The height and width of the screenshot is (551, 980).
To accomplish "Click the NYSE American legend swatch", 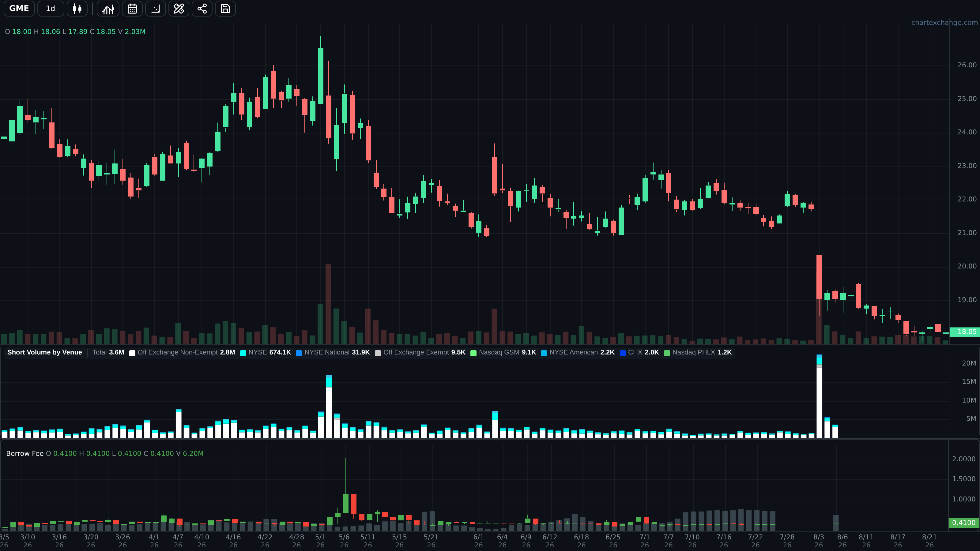I will pos(544,353).
